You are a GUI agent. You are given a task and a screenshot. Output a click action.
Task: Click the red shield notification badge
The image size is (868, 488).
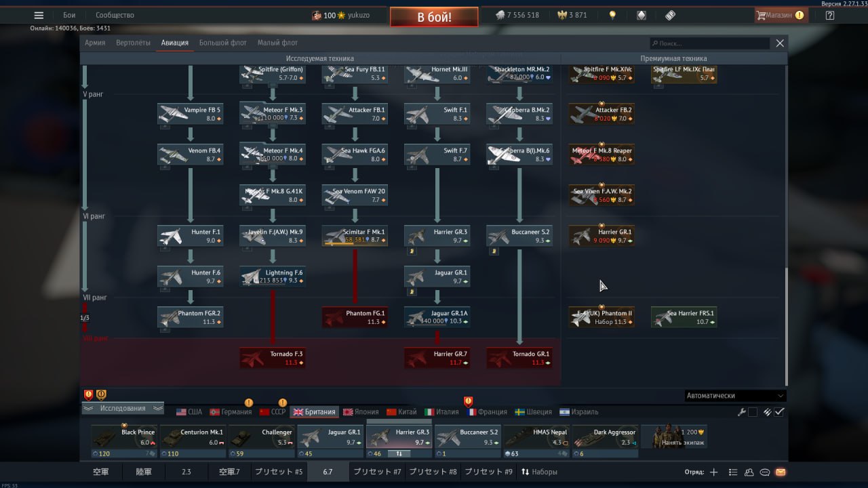(88, 394)
